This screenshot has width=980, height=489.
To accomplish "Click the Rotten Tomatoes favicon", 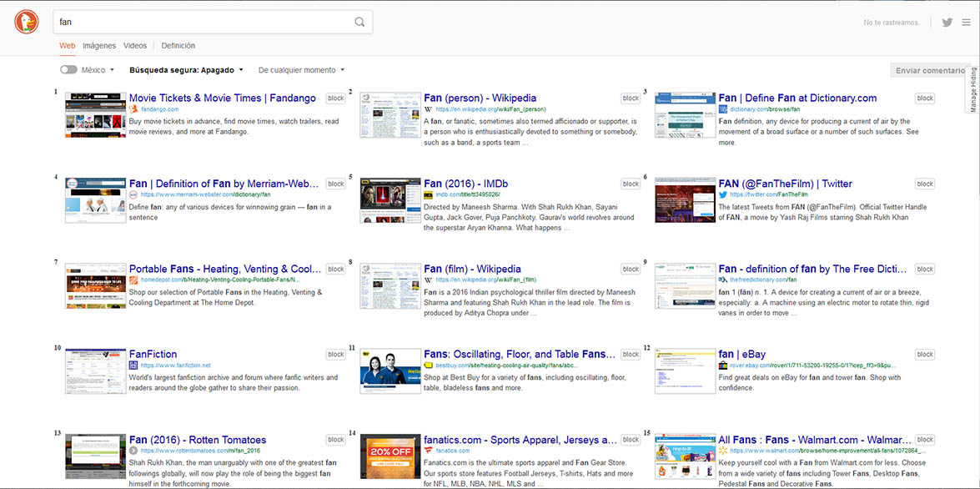I will (x=133, y=451).
